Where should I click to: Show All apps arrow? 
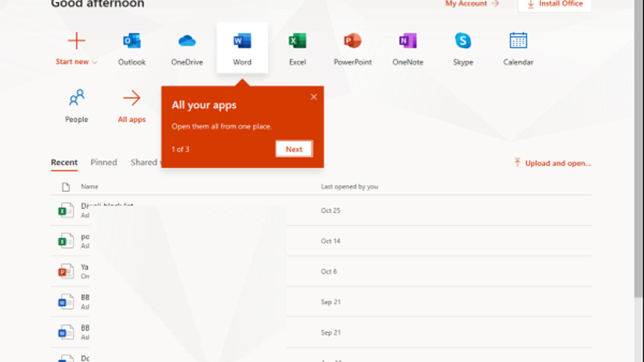pos(131,106)
